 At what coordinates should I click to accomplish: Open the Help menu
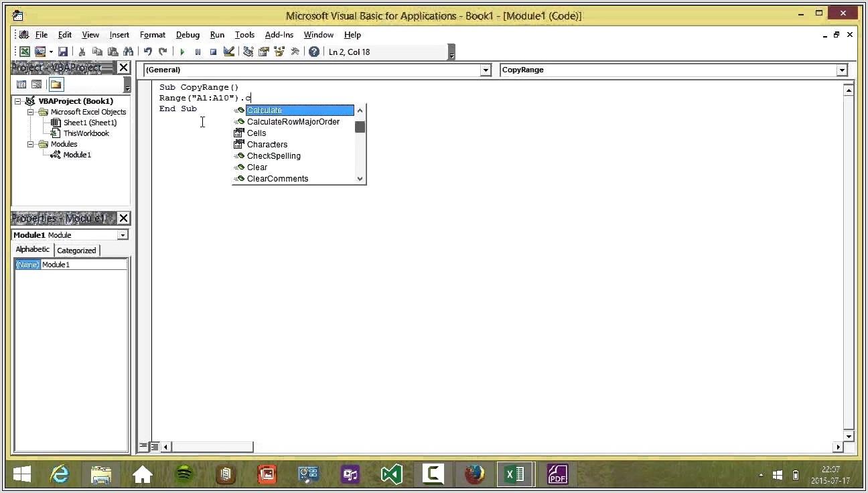[x=352, y=35]
